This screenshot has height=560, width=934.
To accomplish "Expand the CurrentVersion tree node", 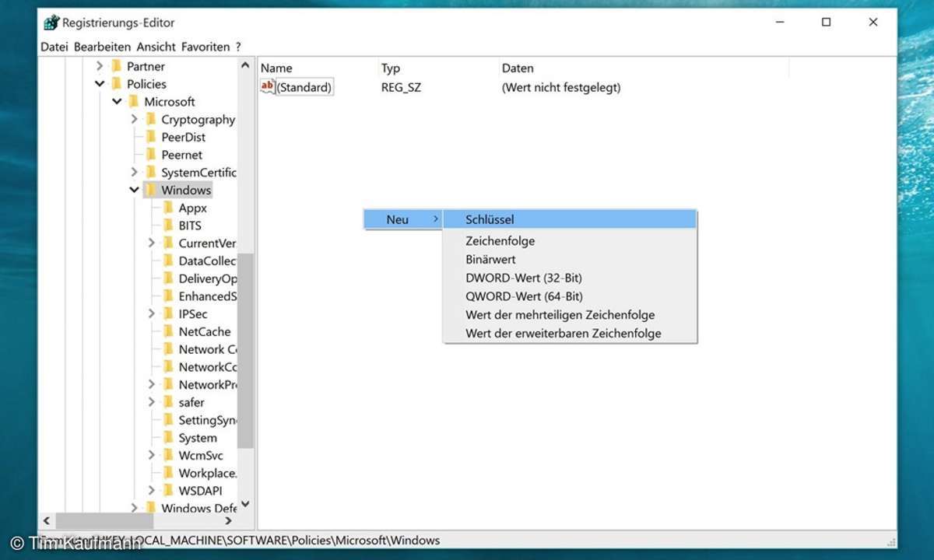I will (x=151, y=243).
